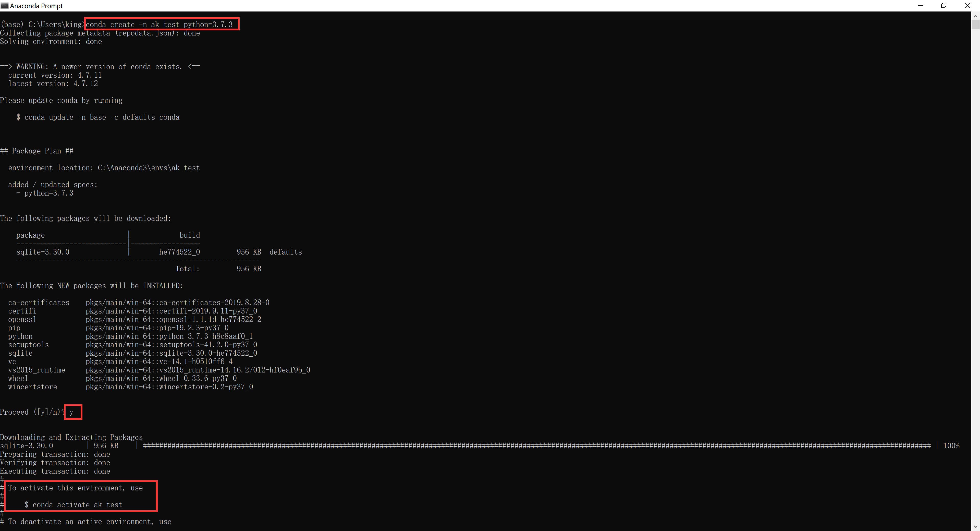
Task: Restore down the Anaconda Prompt window
Action: tap(944, 5)
